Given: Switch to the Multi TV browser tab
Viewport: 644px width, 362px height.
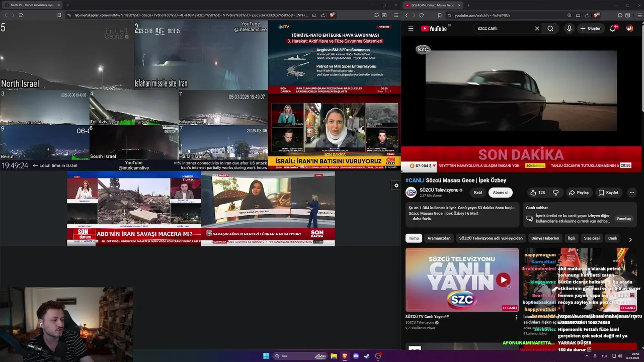Looking at the screenshot, I should point(31,5).
